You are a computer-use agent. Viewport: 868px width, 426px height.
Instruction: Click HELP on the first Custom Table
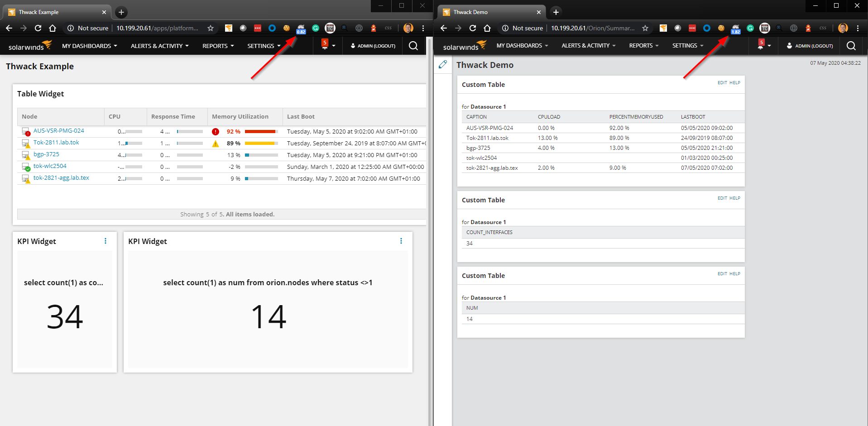tap(735, 83)
